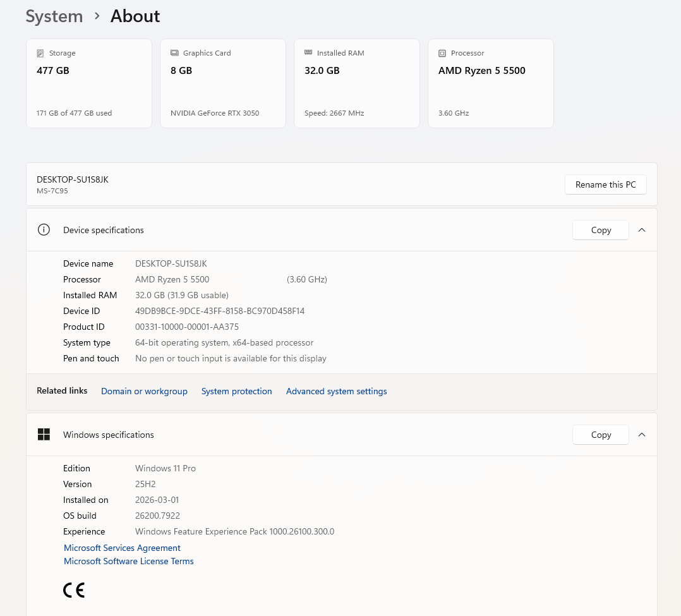Click the OS build value 26200.7922

pyautogui.click(x=158, y=516)
